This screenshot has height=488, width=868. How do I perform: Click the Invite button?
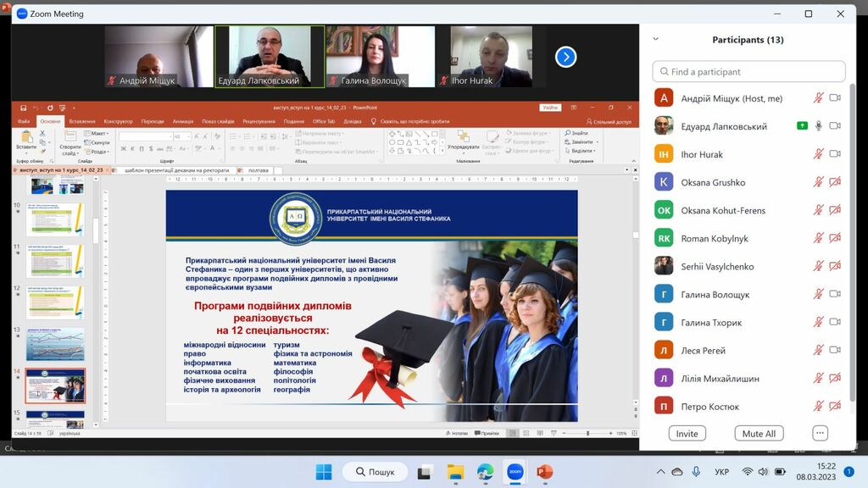point(687,433)
